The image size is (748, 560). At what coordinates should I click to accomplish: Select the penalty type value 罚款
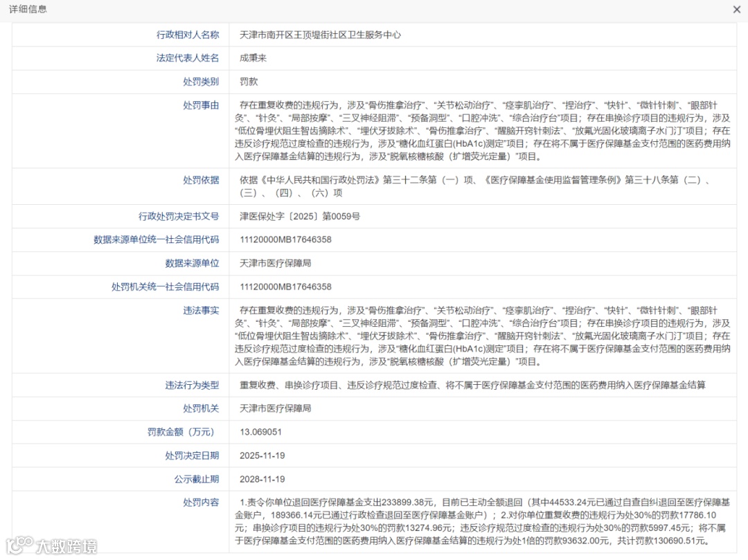point(249,82)
